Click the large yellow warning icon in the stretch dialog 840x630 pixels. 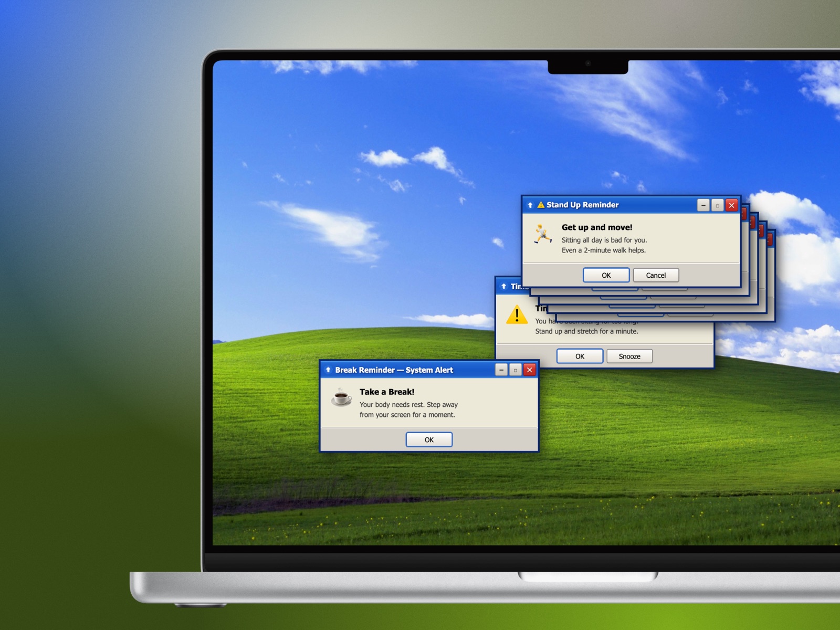coord(517,314)
